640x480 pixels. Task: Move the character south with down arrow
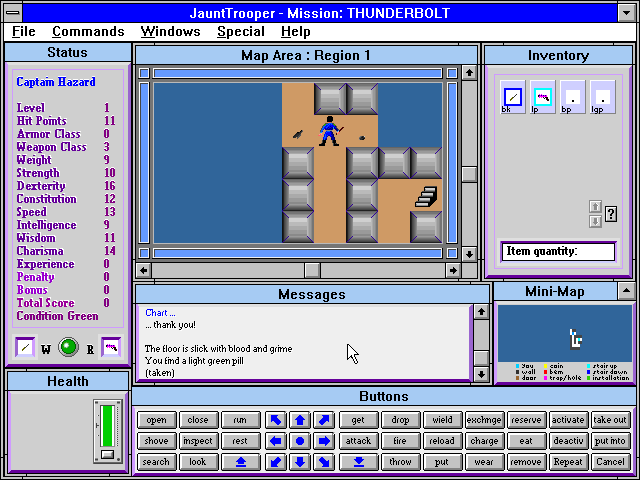click(x=300, y=462)
